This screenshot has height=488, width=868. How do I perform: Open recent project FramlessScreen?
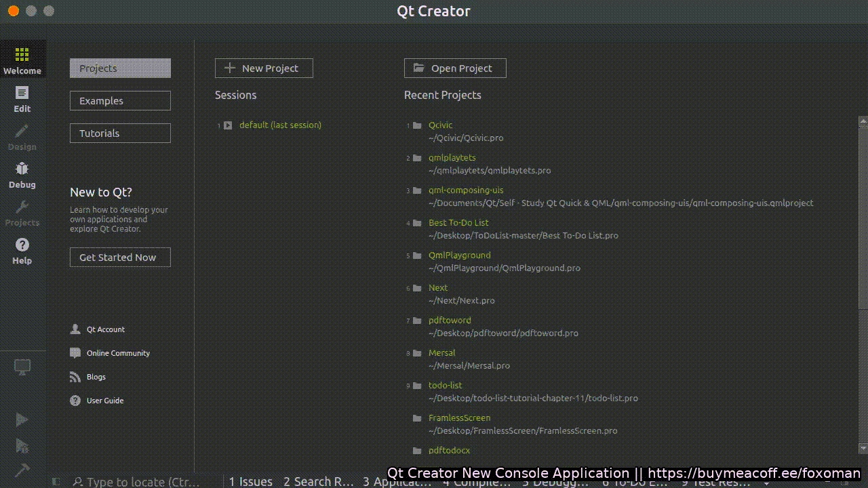pyautogui.click(x=459, y=418)
